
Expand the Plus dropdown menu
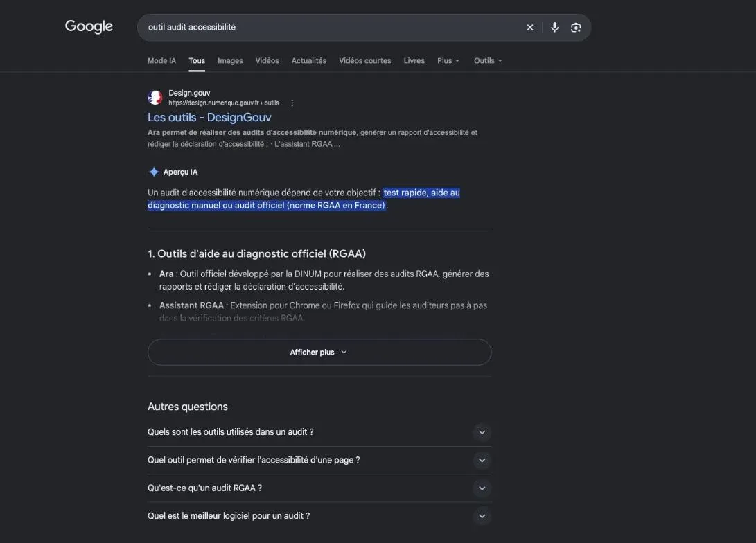pyautogui.click(x=448, y=61)
